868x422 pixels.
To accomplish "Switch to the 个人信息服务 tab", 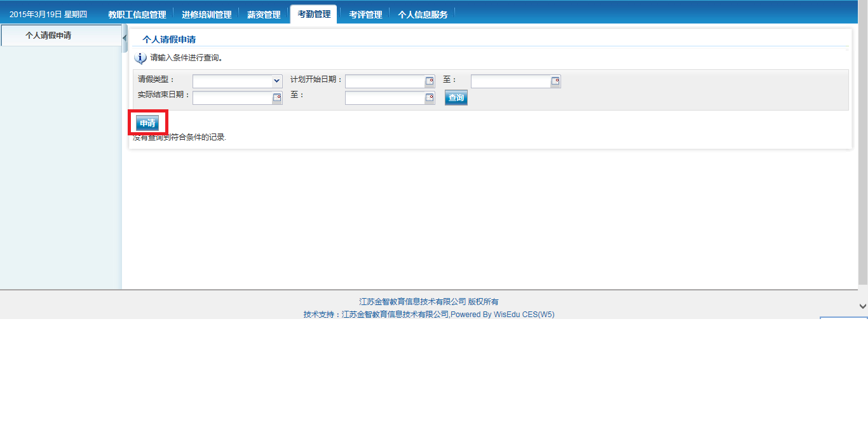I will pyautogui.click(x=423, y=15).
